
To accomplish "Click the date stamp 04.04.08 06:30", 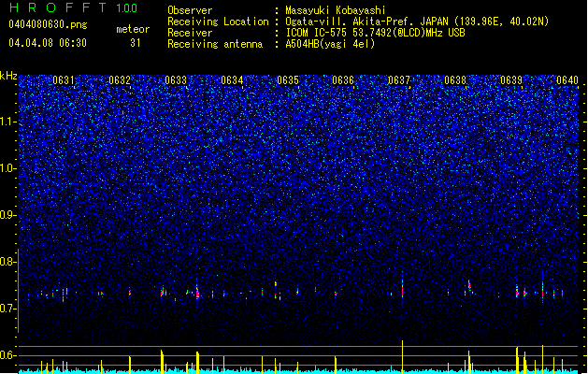I will [x=48, y=43].
